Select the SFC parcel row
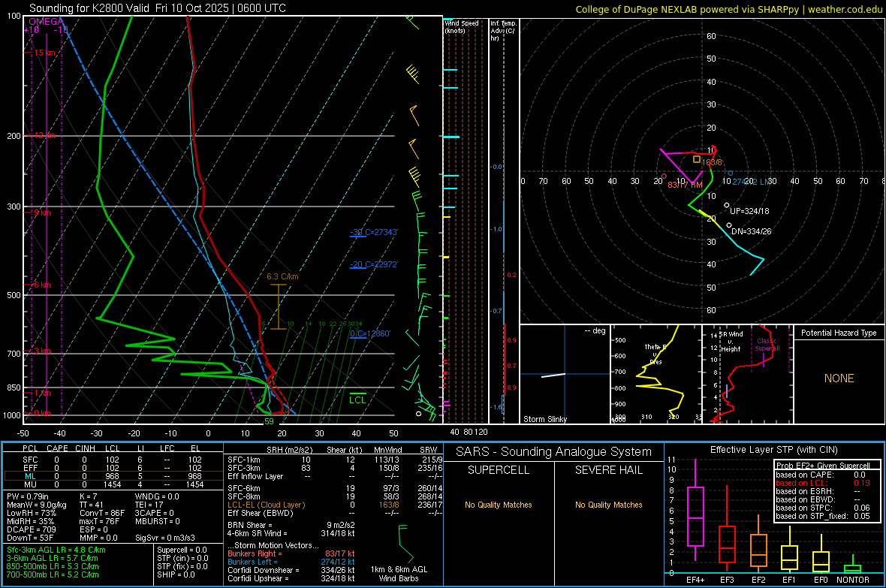This screenshot has width=886, height=588. [113, 460]
